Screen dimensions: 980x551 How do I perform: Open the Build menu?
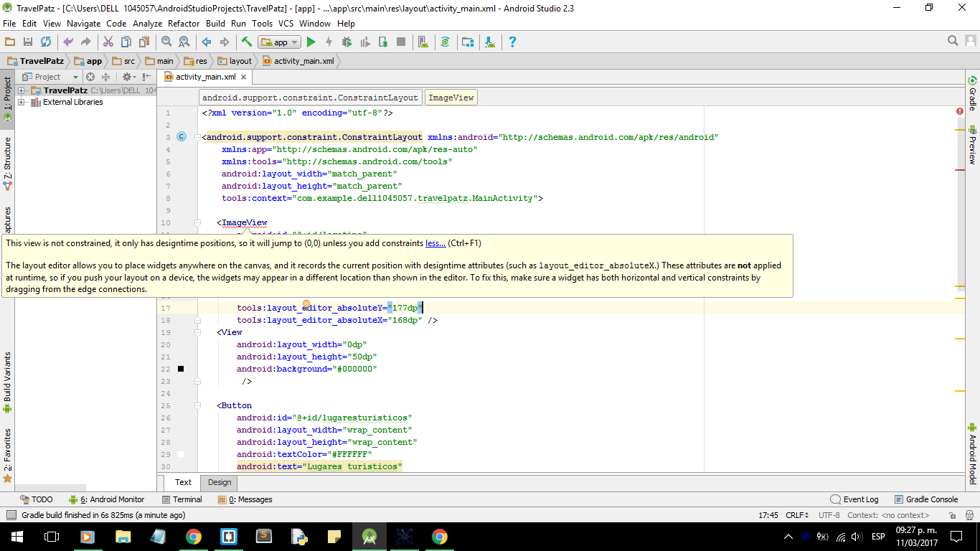tap(215, 24)
